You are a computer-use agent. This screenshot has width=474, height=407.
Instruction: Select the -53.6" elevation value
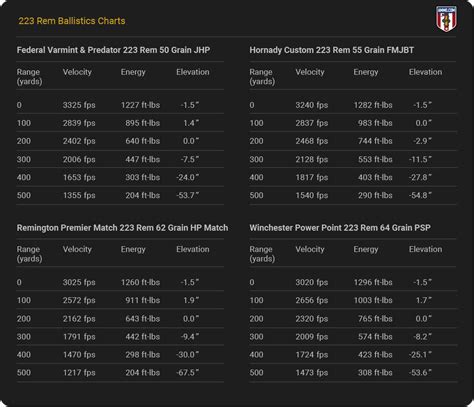[x=420, y=373]
